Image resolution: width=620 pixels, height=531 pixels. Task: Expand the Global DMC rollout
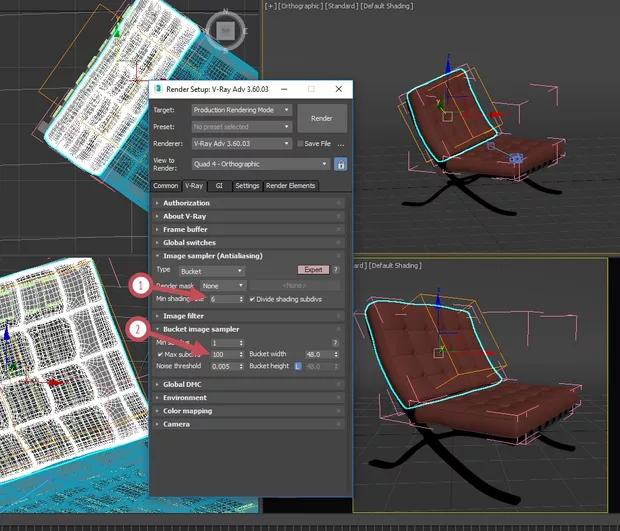185,384
